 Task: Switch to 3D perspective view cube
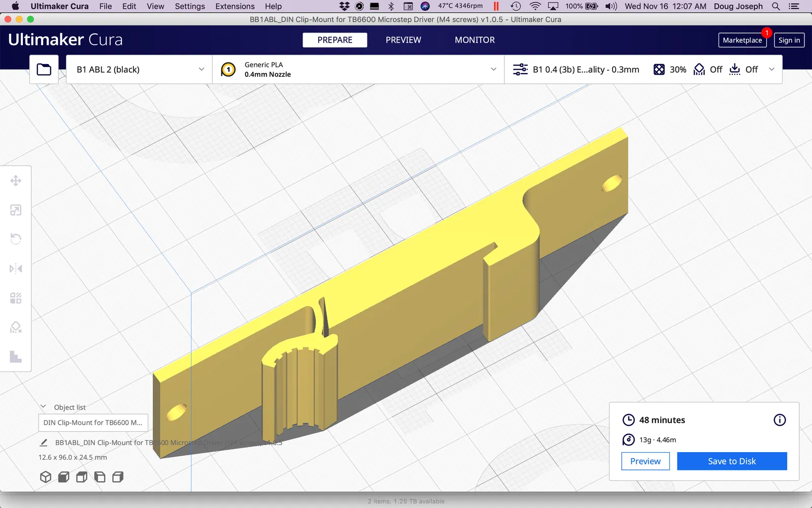(x=46, y=477)
